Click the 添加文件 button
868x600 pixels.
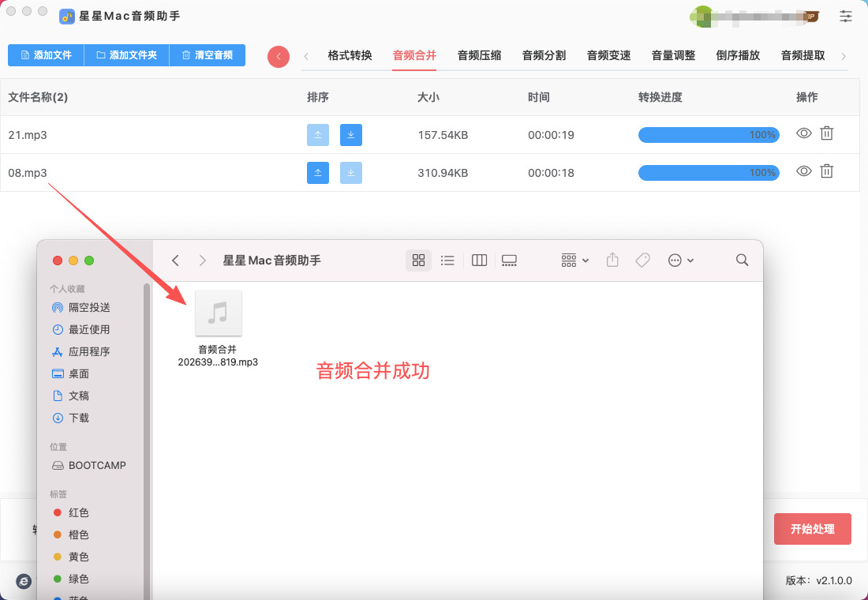(x=46, y=55)
